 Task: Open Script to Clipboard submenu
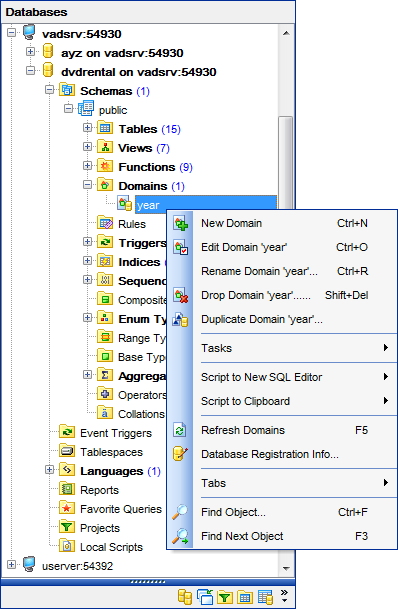[282, 401]
